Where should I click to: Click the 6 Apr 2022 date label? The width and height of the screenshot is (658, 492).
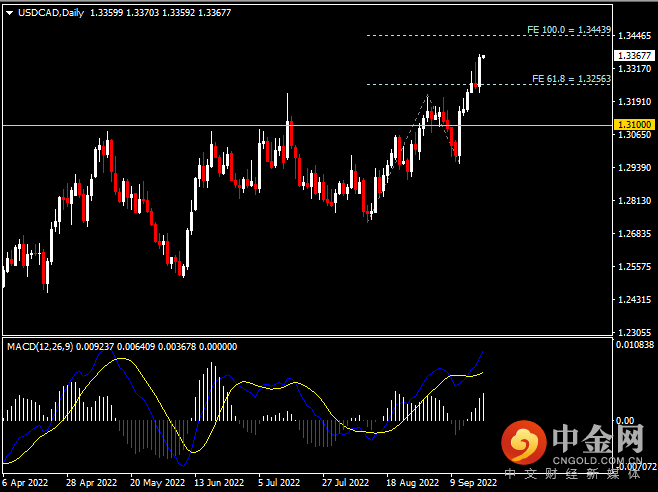(x=24, y=481)
